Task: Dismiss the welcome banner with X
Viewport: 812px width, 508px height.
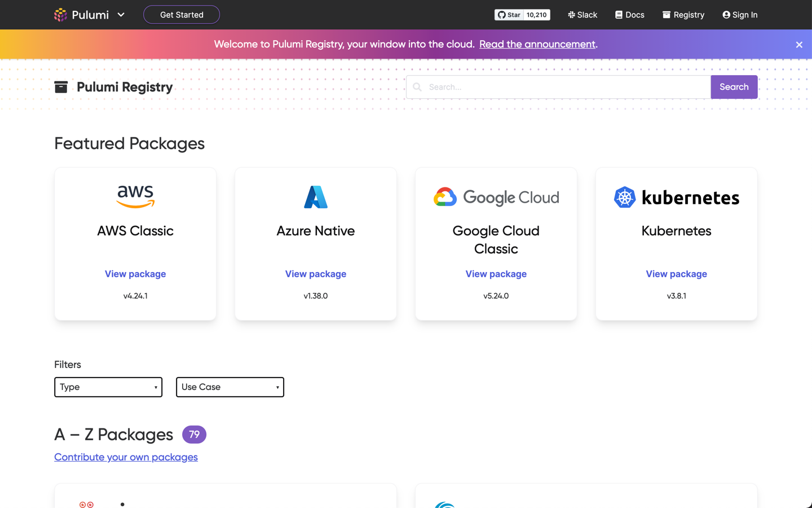Action: click(799, 45)
